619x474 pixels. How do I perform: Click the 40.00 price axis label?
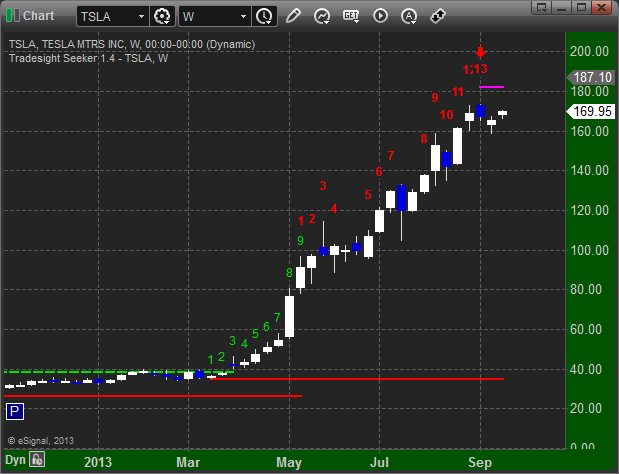point(586,369)
